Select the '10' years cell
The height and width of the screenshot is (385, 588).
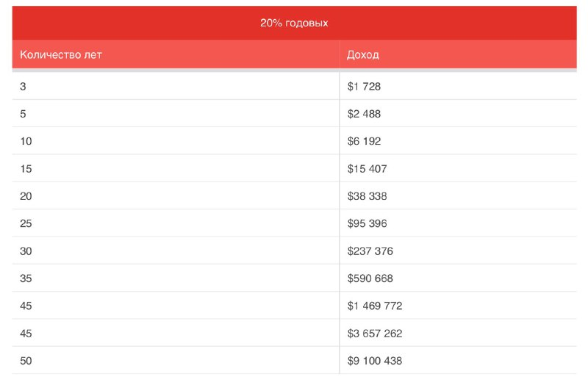pos(26,141)
